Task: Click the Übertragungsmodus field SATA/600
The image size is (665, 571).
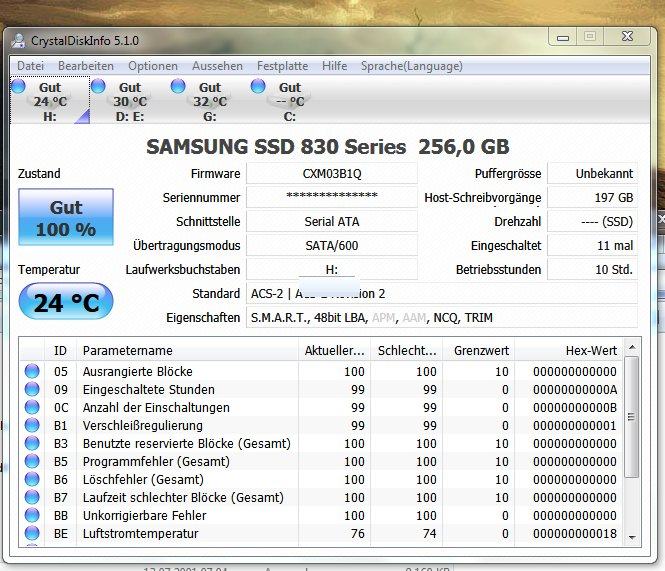Action: pyautogui.click(x=332, y=245)
